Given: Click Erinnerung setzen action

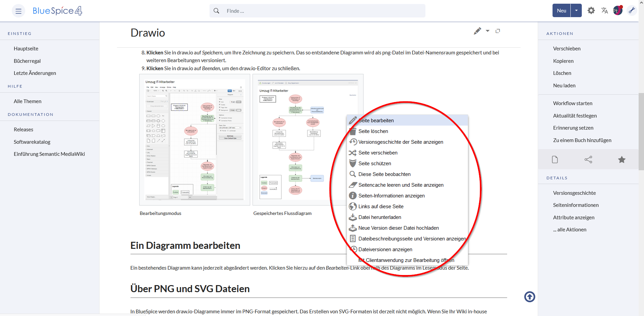Looking at the screenshot, I should [x=573, y=128].
